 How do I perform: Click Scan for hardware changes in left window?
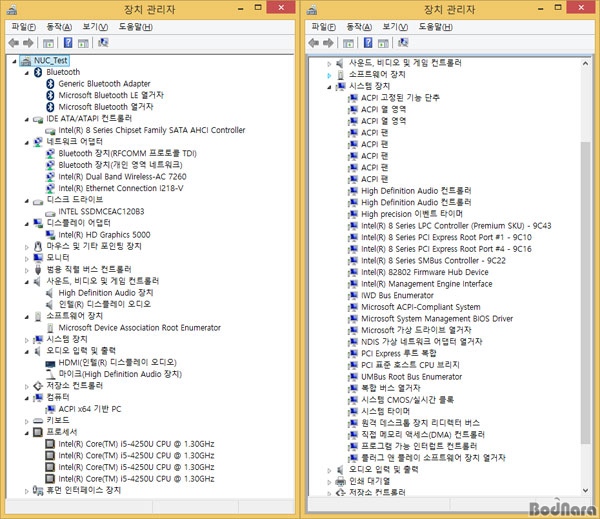[103, 42]
